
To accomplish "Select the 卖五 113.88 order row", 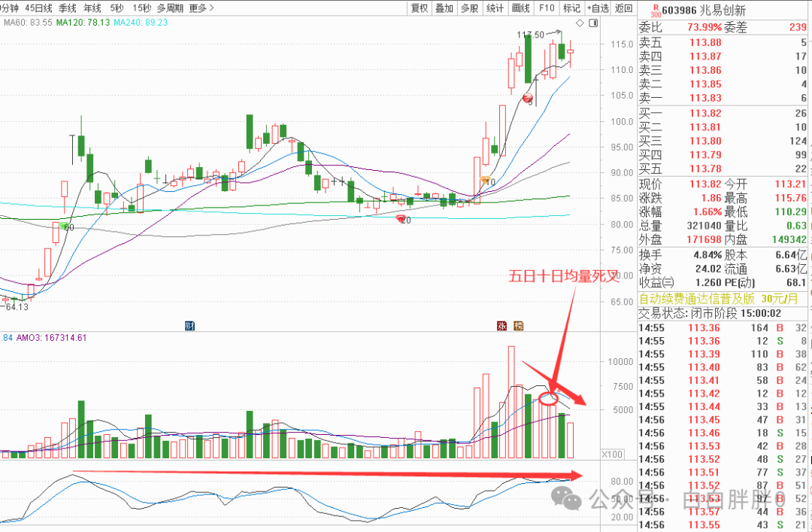I will click(x=723, y=43).
